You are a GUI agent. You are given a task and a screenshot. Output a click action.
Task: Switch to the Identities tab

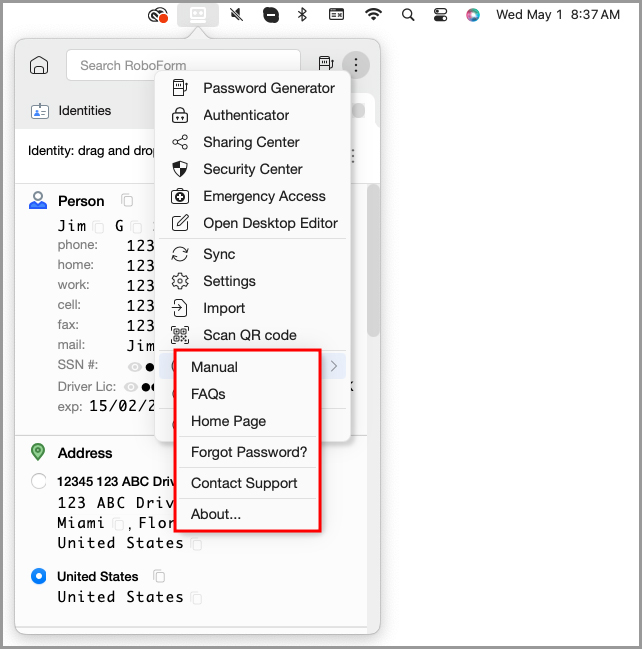(71, 111)
